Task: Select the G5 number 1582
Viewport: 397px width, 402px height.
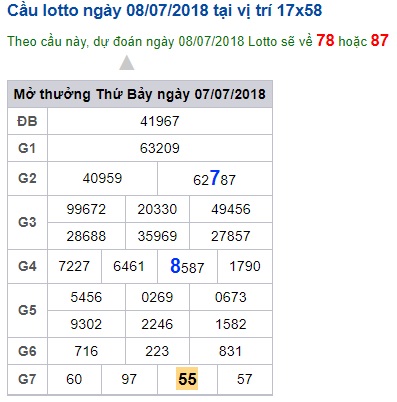Action: pos(231,324)
